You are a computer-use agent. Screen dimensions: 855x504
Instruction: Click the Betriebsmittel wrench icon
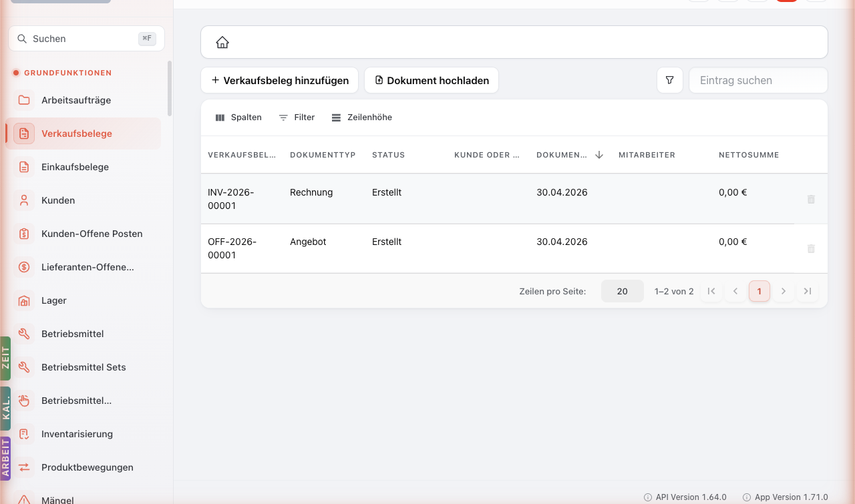coord(24,334)
